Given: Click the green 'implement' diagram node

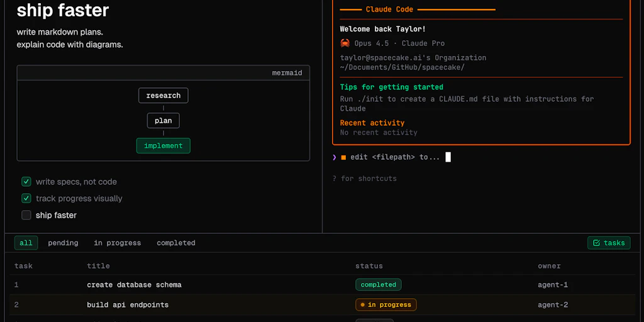Looking at the screenshot, I should [164, 146].
